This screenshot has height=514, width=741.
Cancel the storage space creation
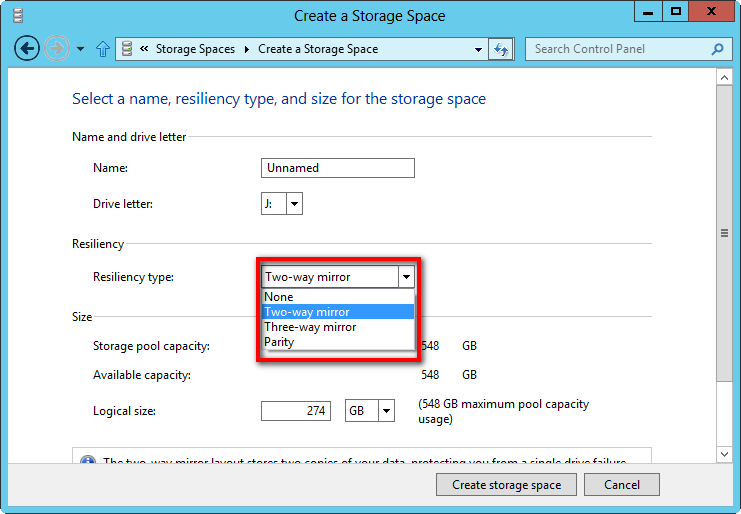point(621,485)
